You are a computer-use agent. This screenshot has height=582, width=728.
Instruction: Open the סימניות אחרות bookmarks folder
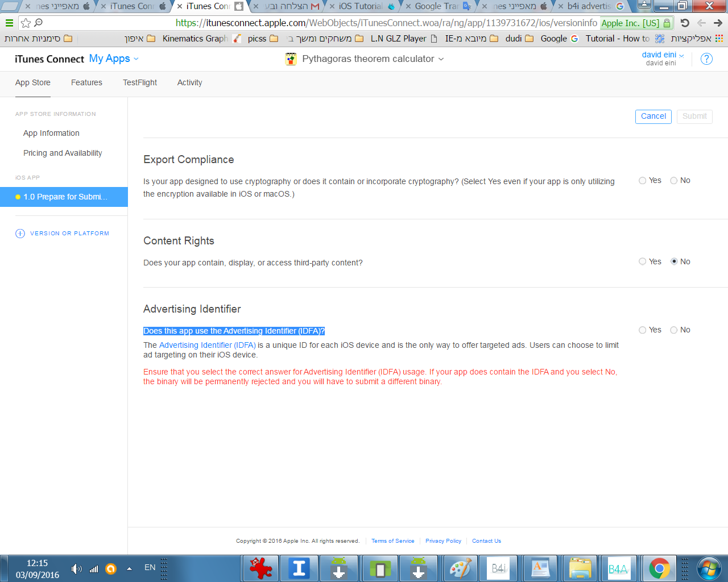tap(39, 38)
